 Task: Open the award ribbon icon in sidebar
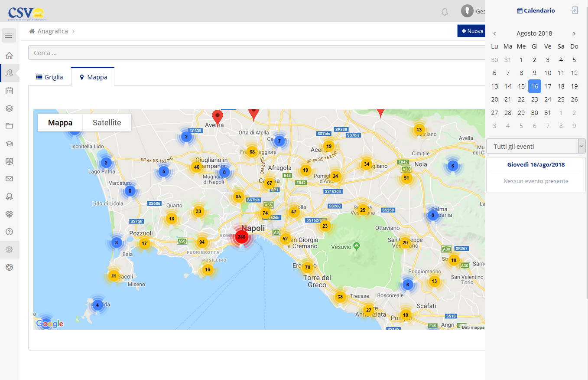point(9,197)
